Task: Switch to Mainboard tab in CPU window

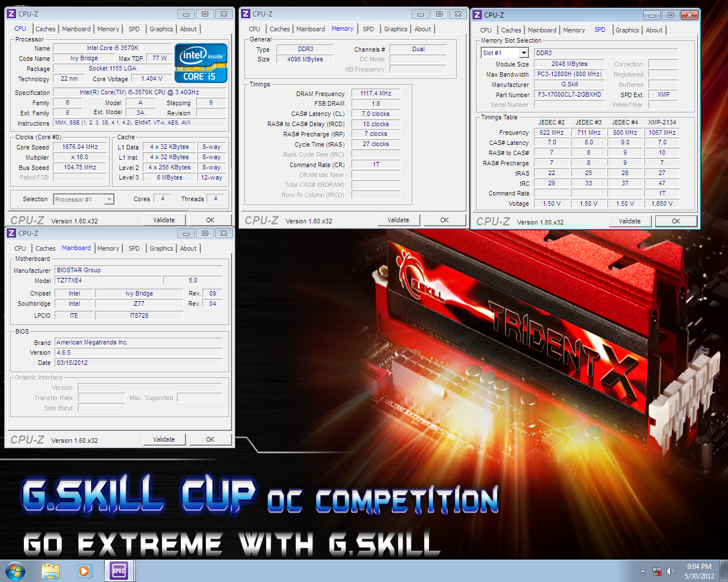Action: point(76,29)
